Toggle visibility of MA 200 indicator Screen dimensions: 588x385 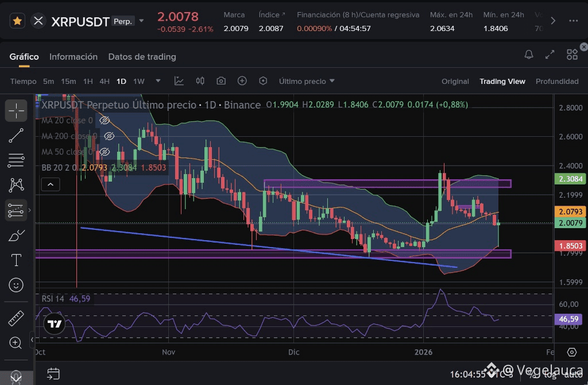pyautogui.click(x=109, y=136)
